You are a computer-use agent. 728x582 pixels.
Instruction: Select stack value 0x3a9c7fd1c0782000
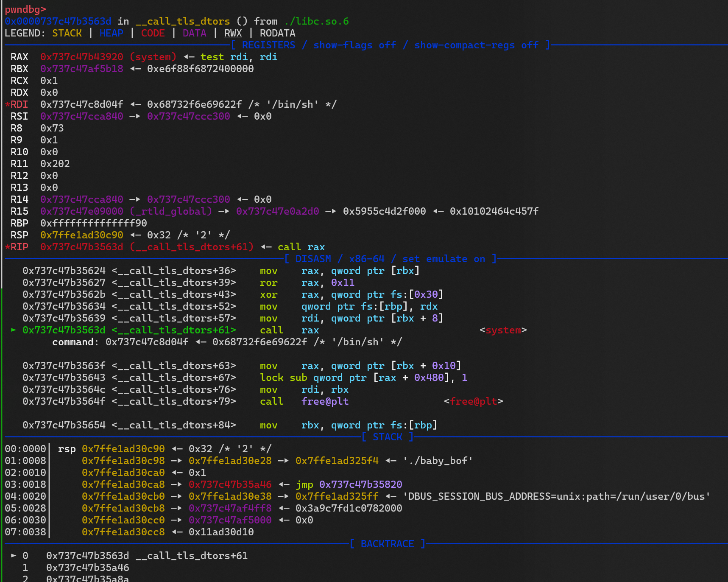point(349,508)
